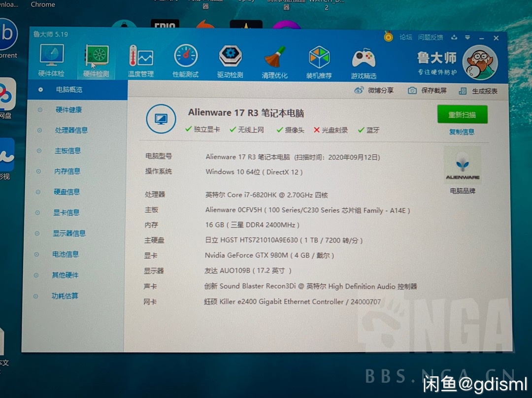The height and width of the screenshot is (398, 532).
Task: Copy system info using 复制信息
Action: pos(462,132)
